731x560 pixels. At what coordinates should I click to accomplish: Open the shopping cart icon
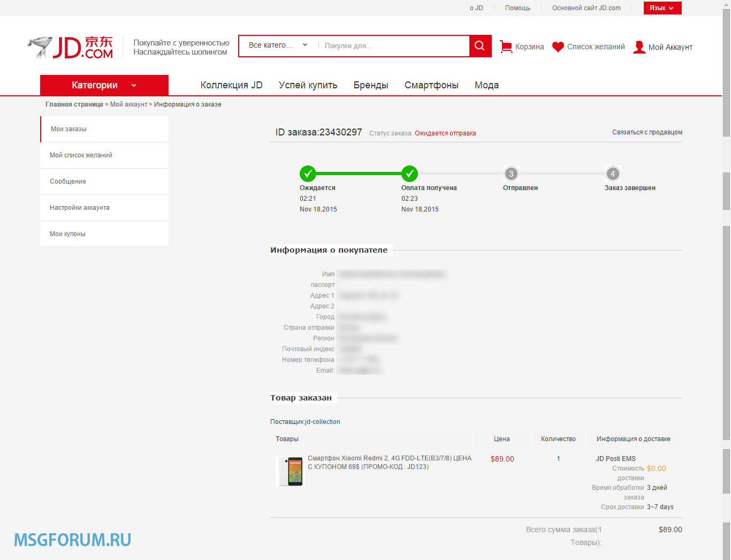click(x=506, y=47)
